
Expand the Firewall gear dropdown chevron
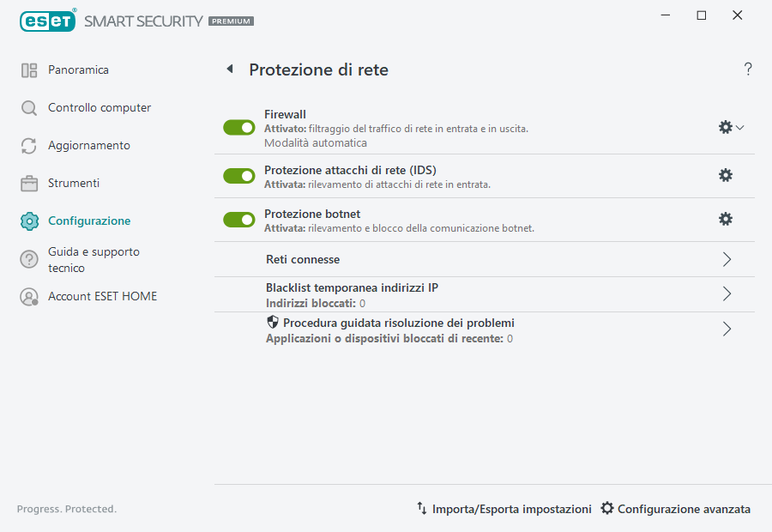coord(739,126)
